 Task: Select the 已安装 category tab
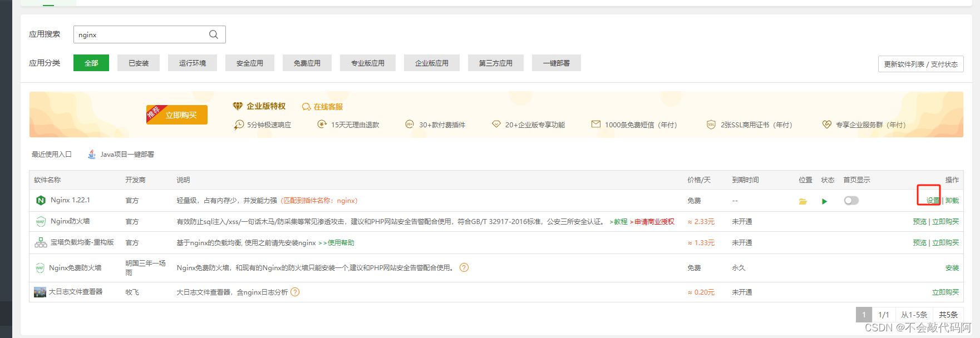(139, 63)
